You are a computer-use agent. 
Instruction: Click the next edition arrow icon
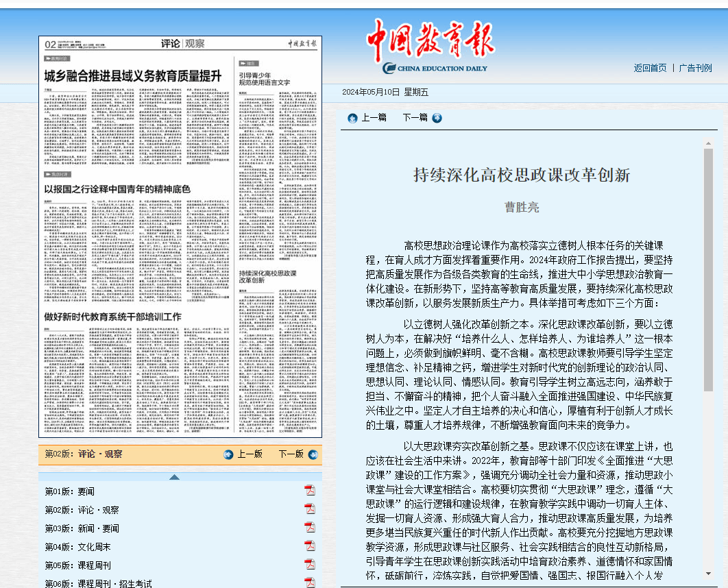(313, 454)
